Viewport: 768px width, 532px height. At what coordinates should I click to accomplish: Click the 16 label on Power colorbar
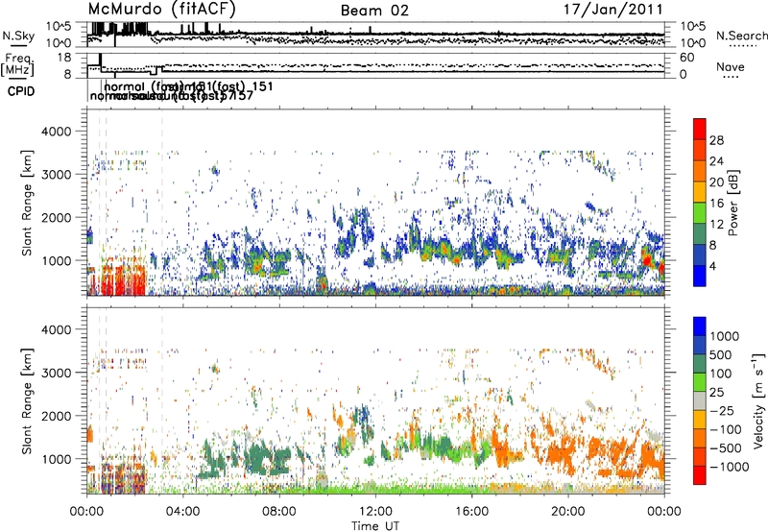coord(716,204)
